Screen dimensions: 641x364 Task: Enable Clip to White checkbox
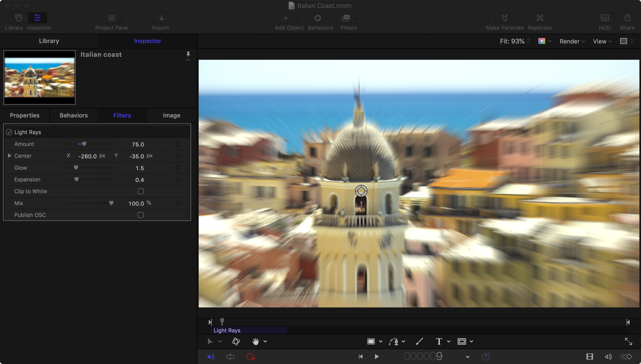click(x=140, y=191)
